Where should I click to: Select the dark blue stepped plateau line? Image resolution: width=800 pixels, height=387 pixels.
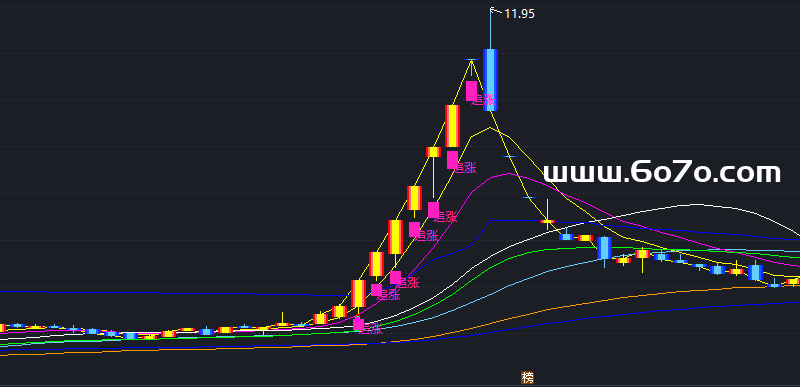pyautogui.click(x=515, y=221)
